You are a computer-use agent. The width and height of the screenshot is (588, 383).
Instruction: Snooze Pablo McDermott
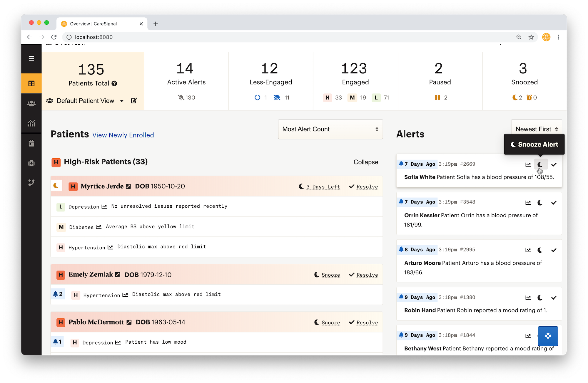click(x=327, y=322)
